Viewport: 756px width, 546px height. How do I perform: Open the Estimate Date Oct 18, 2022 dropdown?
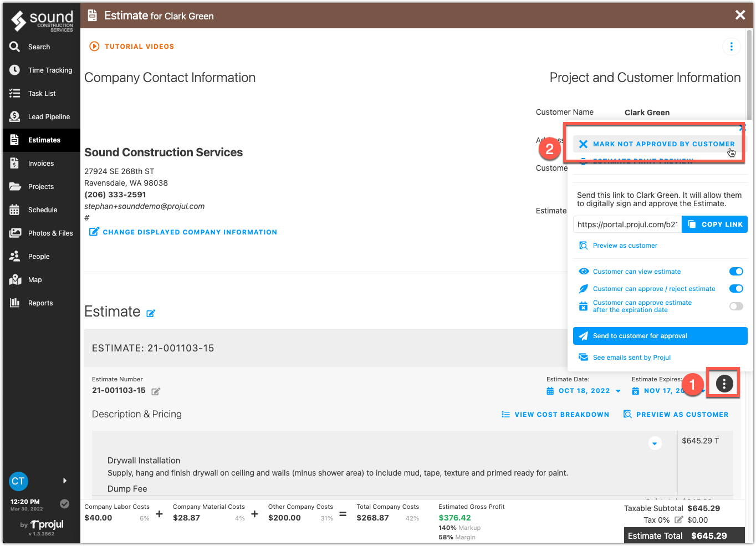click(584, 391)
